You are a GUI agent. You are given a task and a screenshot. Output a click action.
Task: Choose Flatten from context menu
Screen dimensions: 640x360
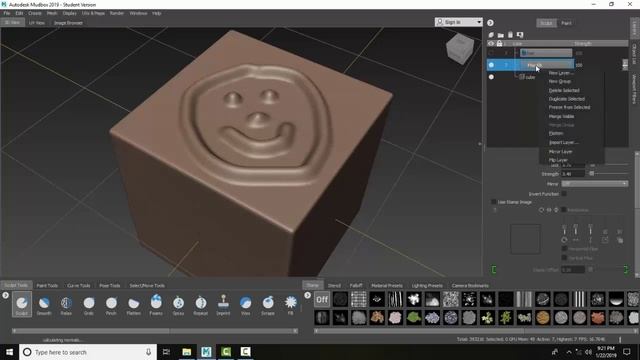[x=556, y=133]
